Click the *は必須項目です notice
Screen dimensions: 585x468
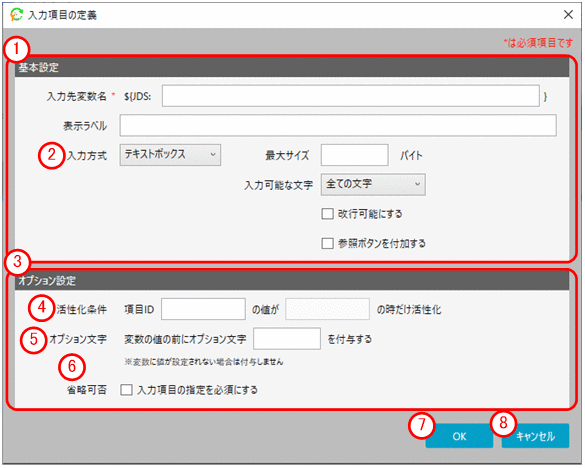[538, 43]
